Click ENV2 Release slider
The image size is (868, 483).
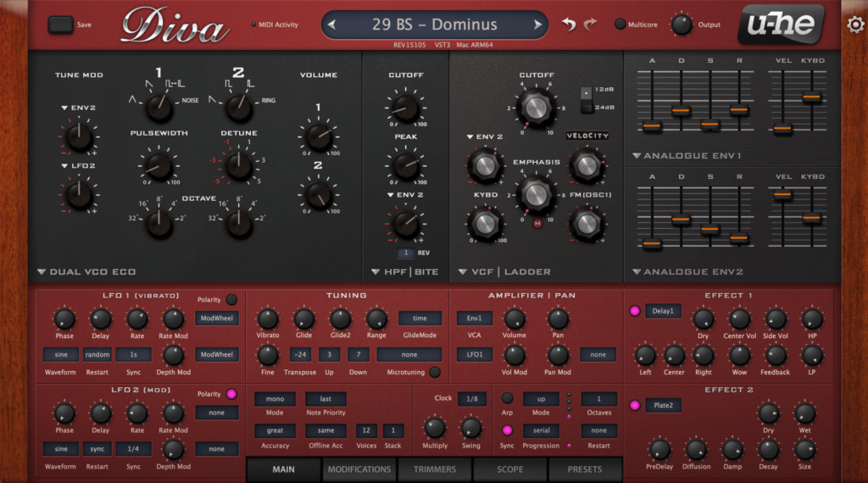739,238
